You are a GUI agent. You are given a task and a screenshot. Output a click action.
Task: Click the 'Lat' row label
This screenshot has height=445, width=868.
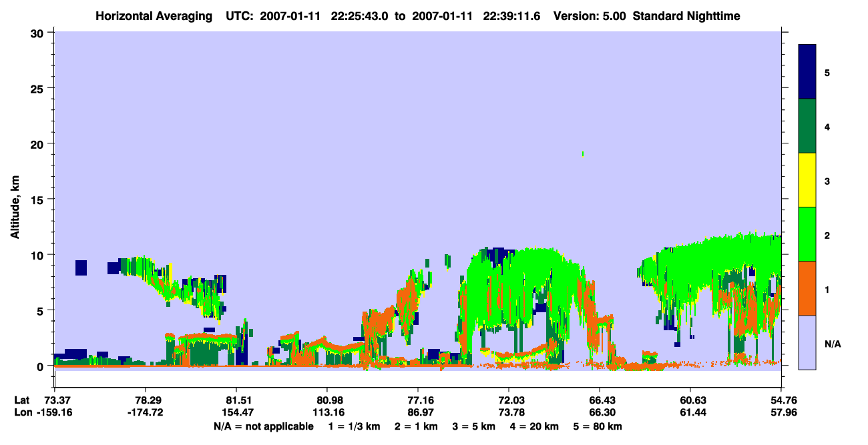pos(21,400)
